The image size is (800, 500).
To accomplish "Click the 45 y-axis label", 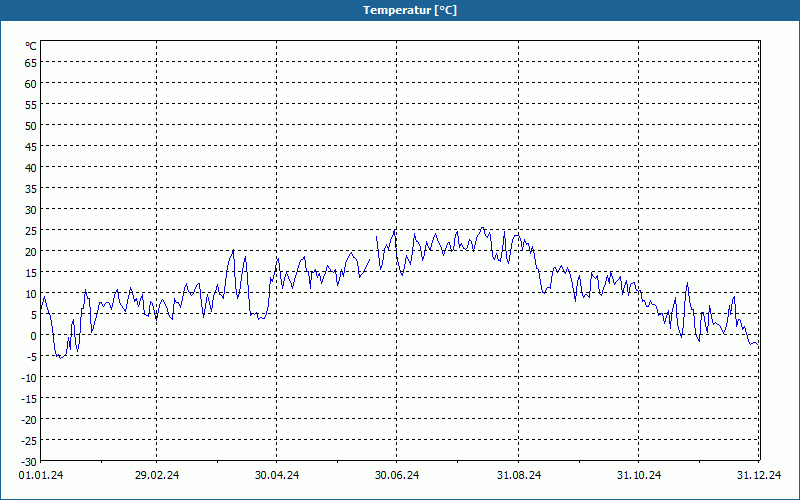I will coord(31,147).
